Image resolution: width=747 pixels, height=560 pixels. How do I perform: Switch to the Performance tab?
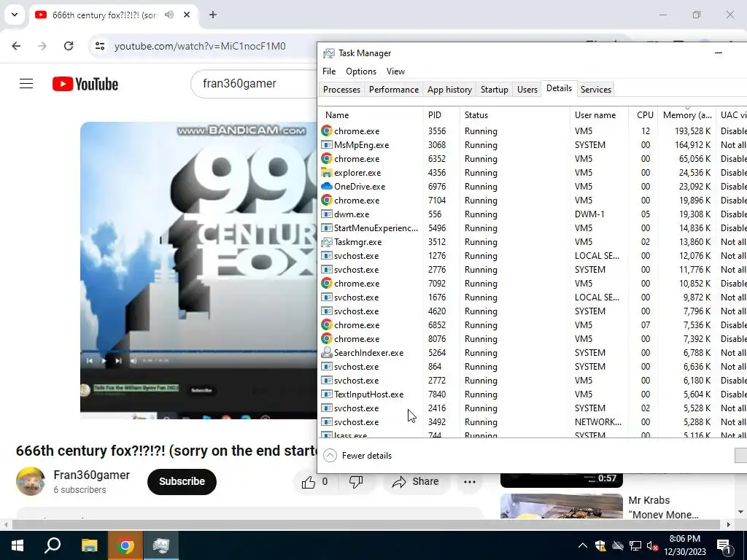[393, 90]
